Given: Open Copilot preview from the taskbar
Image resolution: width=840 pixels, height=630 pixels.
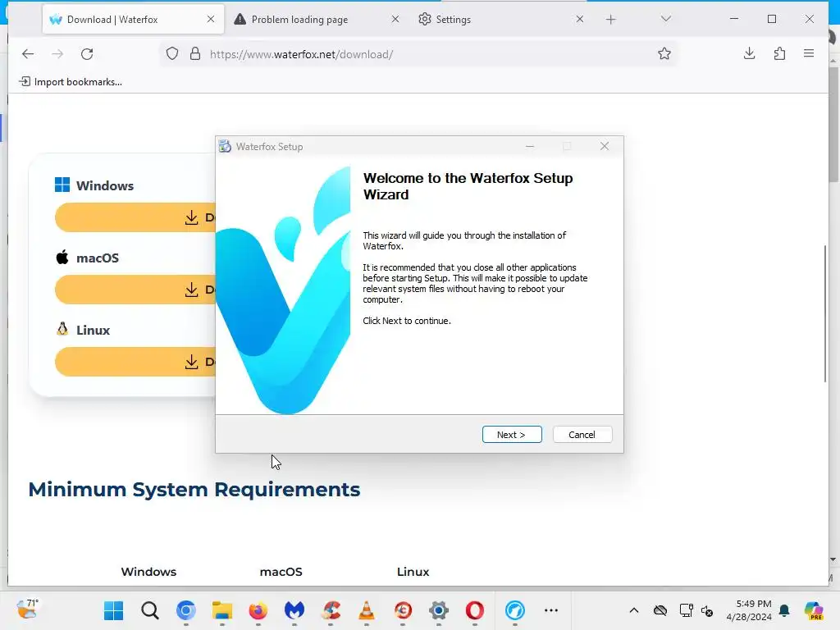Looking at the screenshot, I should [x=815, y=610].
